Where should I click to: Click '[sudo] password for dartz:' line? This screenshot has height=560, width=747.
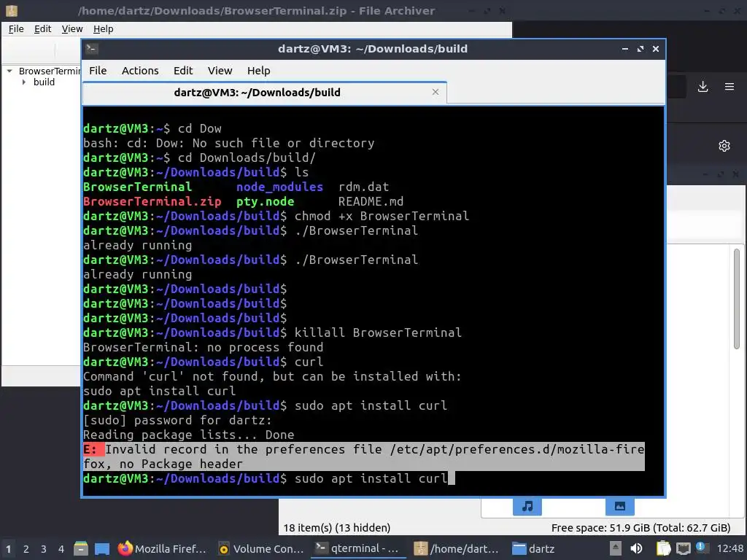click(x=177, y=420)
